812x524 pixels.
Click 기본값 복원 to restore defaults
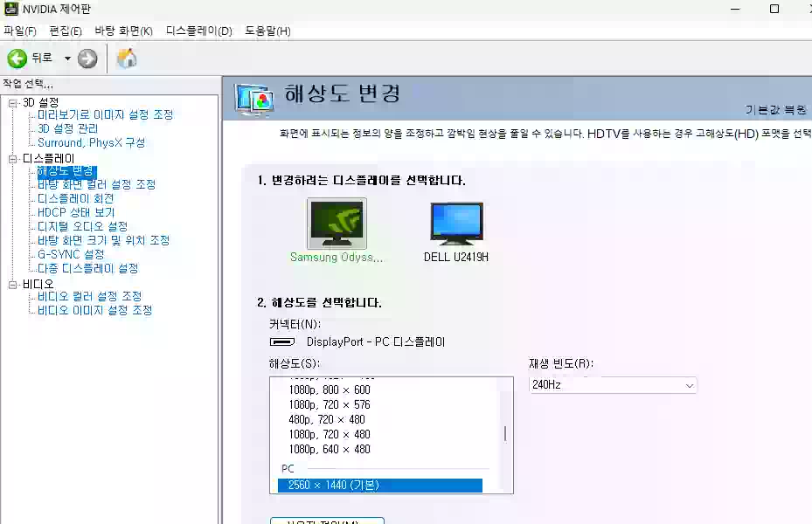(x=775, y=110)
